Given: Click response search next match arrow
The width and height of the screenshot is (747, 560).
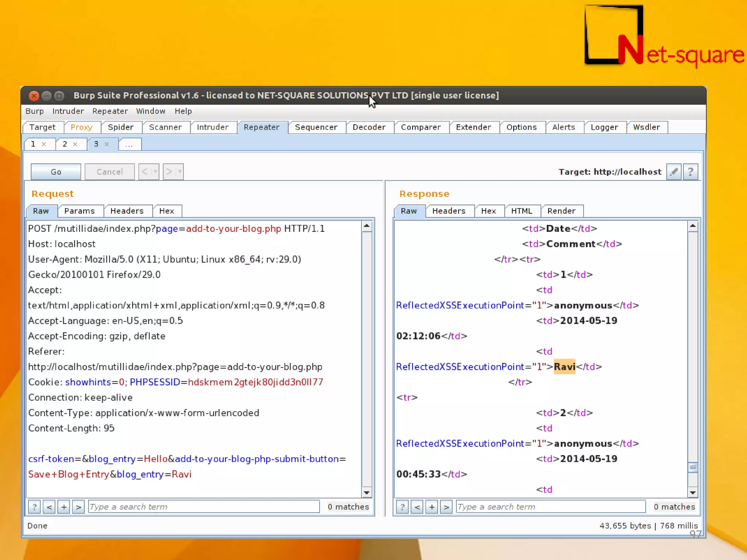Looking at the screenshot, I should (x=446, y=507).
